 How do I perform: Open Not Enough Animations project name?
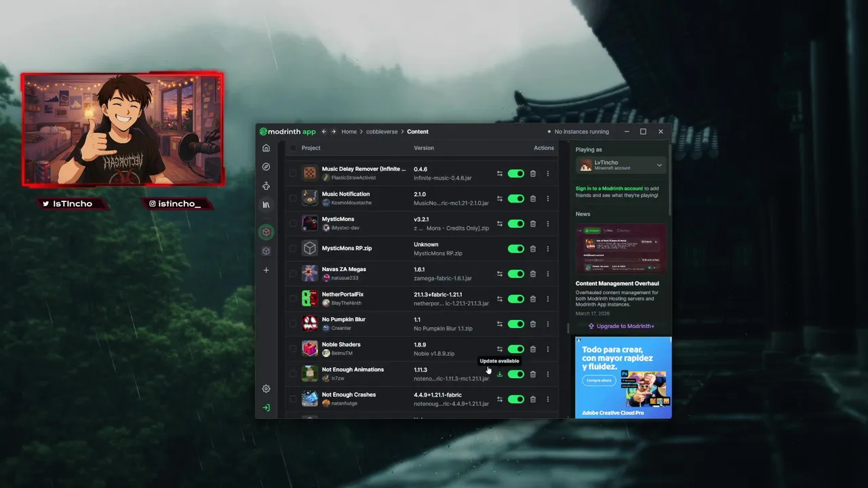pyautogui.click(x=353, y=369)
